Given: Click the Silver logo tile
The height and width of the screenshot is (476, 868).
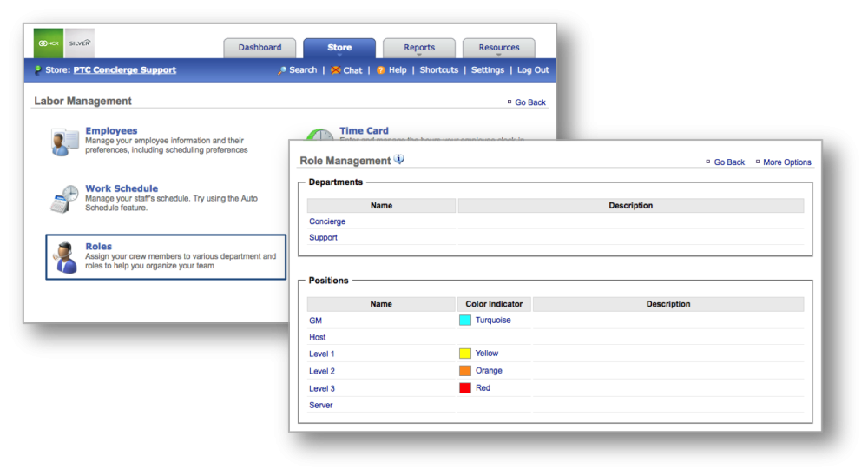Looking at the screenshot, I should (x=80, y=43).
